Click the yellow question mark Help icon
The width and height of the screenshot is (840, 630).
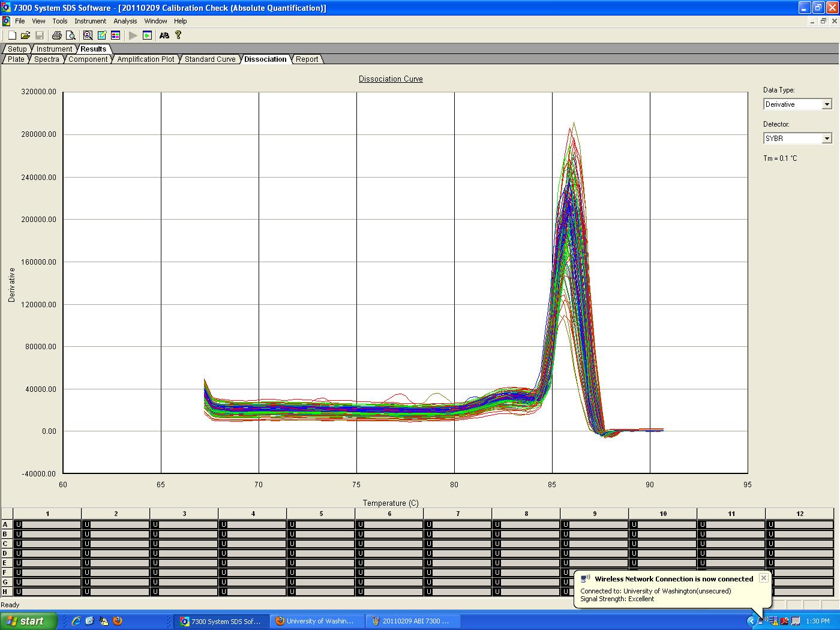(x=178, y=35)
